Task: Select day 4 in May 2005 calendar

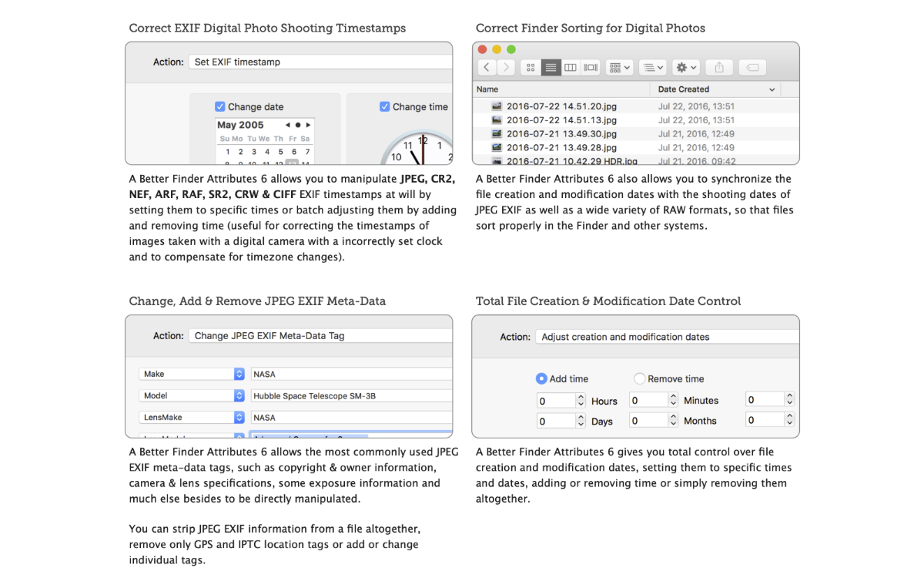Action: click(267, 152)
